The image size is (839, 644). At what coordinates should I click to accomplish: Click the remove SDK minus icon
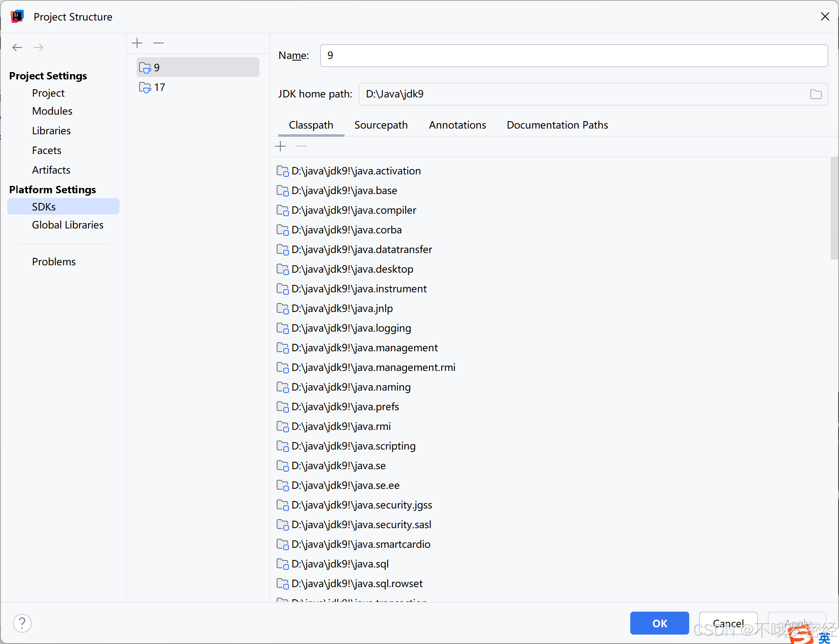point(158,43)
